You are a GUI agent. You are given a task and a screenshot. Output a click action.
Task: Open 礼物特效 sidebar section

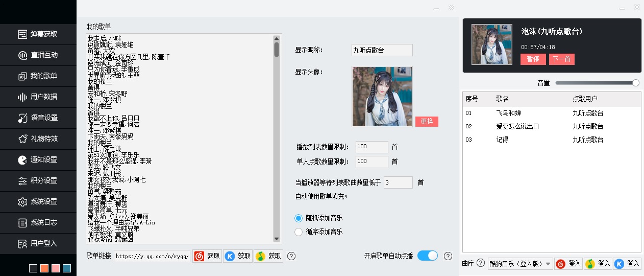[38, 139]
